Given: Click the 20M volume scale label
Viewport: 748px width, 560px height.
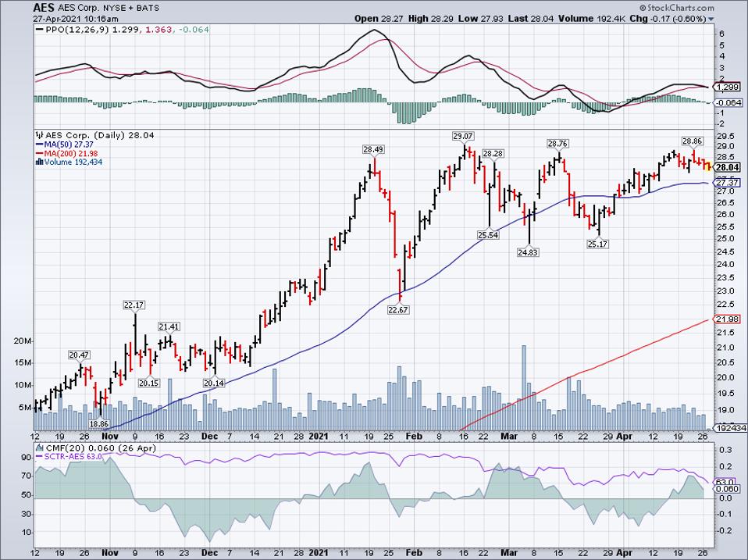Looking at the screenshot, I should [23, 341].
